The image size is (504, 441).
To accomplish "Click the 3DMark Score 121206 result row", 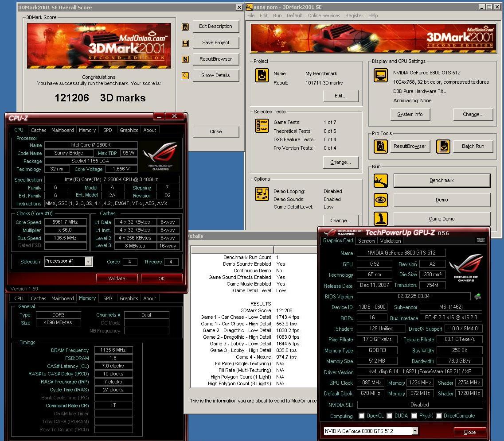I will pos(254,310).
